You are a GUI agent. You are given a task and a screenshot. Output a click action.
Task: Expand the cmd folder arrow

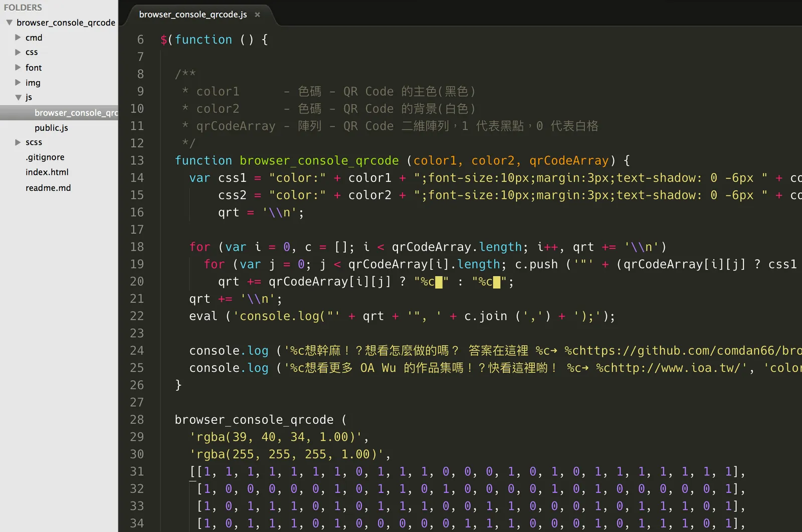coord(18,37)
